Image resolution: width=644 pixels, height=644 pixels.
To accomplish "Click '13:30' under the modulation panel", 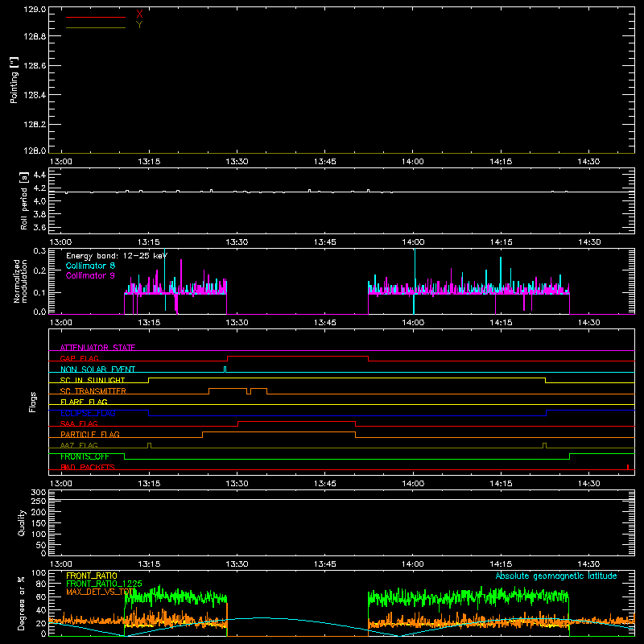I will pos(237,323).
